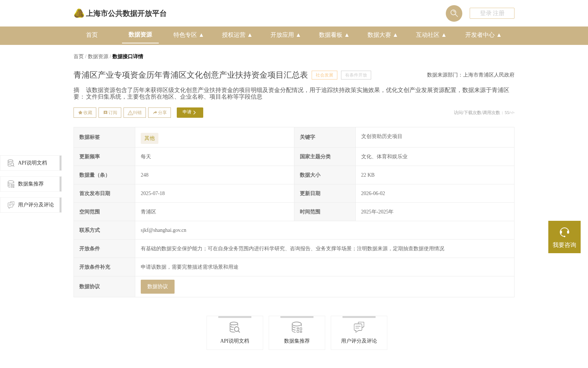Click the 开放条件补充 description text

click(190, 267)
